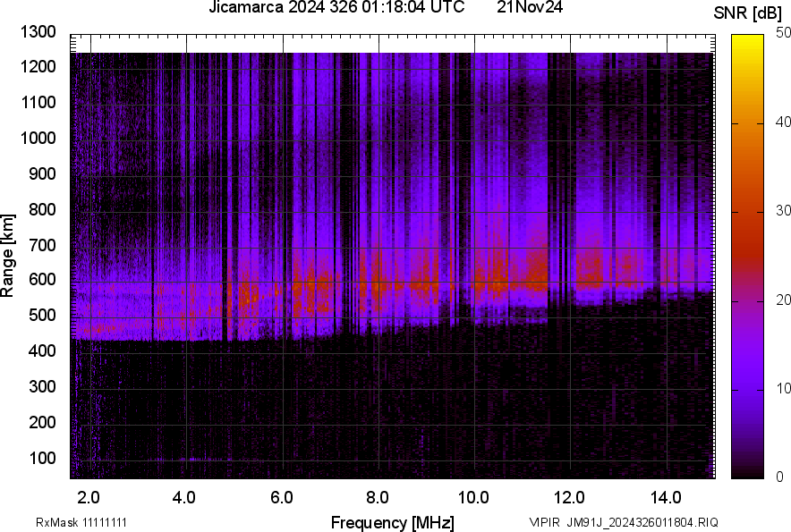This screenshot has height=532, width=791.
Task: Click the 14.0 MHz frequency tick label
Action: coord(666,496)
